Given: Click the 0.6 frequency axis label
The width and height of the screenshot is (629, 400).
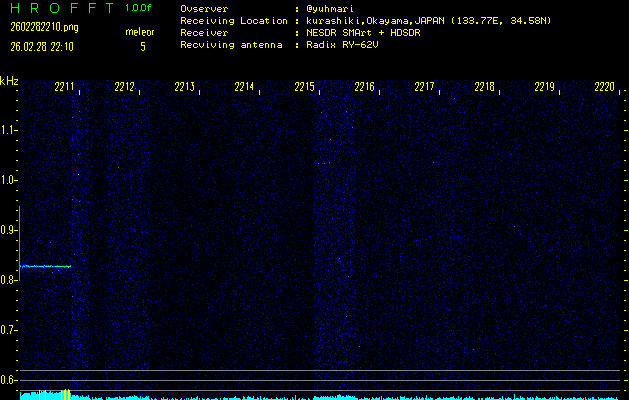Looking at the screenshot, I should click(x=7, y=380).
